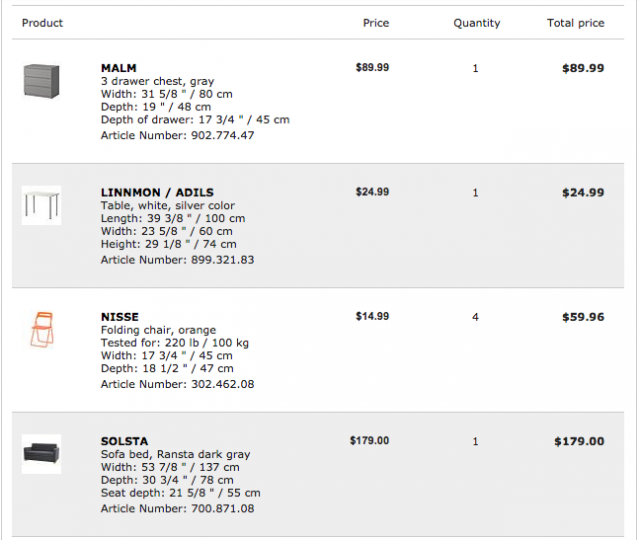This screenshot has width=640, height=540.
Task: Open the MALM product name link
Action: [118, 68]
